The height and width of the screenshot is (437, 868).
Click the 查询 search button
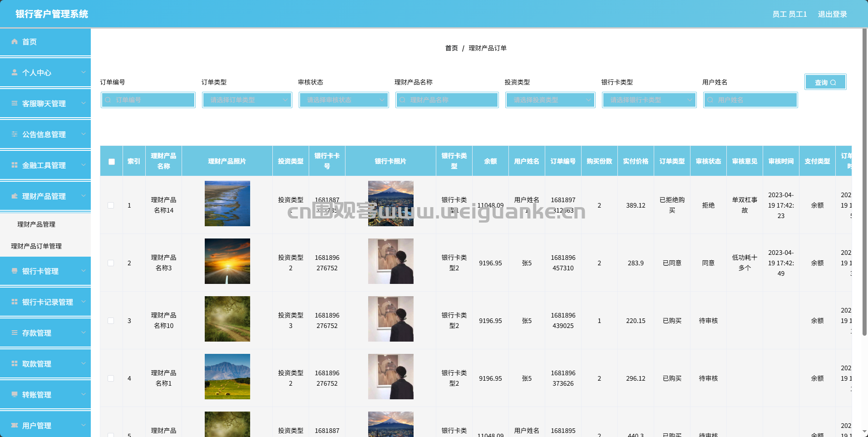coord(825,82)
